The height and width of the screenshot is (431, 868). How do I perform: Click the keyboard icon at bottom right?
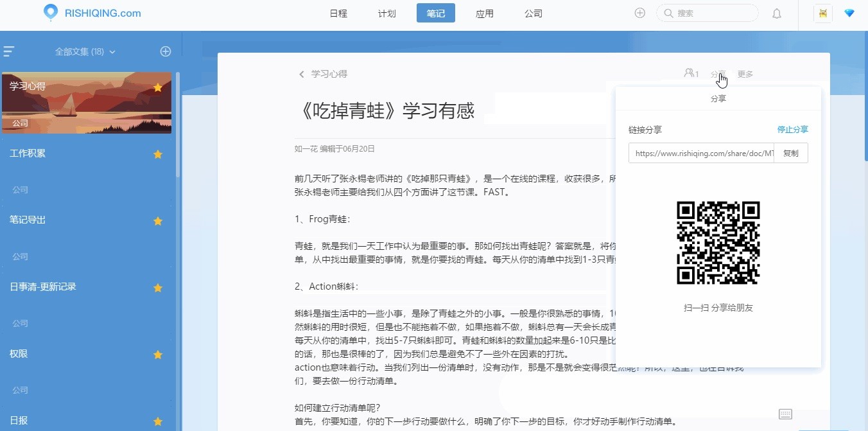point(785,414)
